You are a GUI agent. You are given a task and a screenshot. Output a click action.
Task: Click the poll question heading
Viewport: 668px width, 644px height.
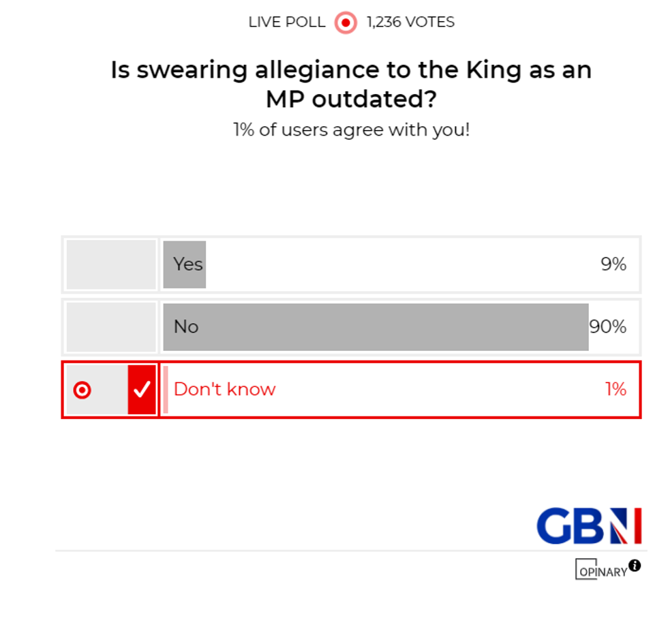[351, 85]
